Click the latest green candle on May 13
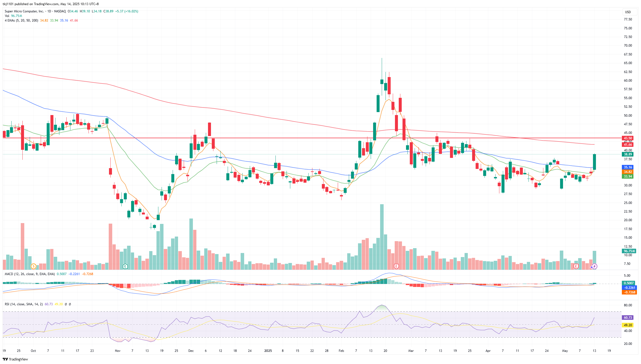 [594, 162]
